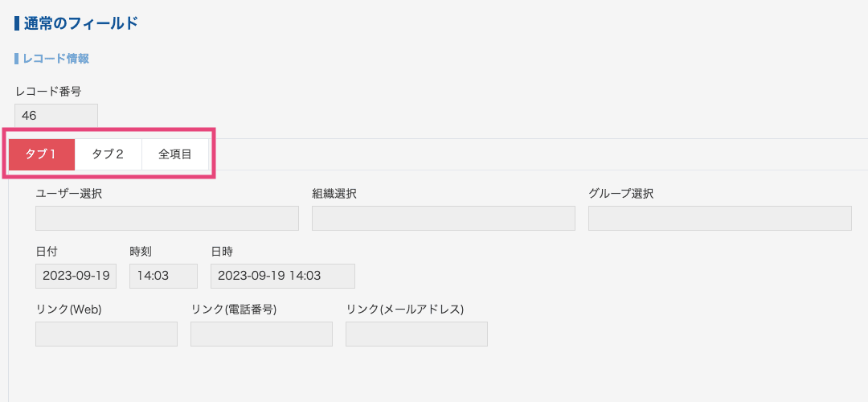Click the ユーザー選択 input box

pos(167,218)
